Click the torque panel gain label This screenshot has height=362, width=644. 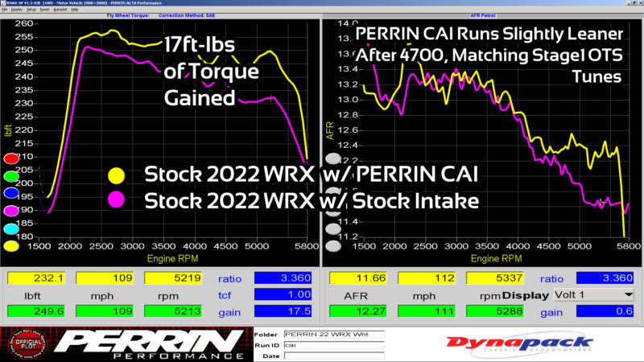229,312
